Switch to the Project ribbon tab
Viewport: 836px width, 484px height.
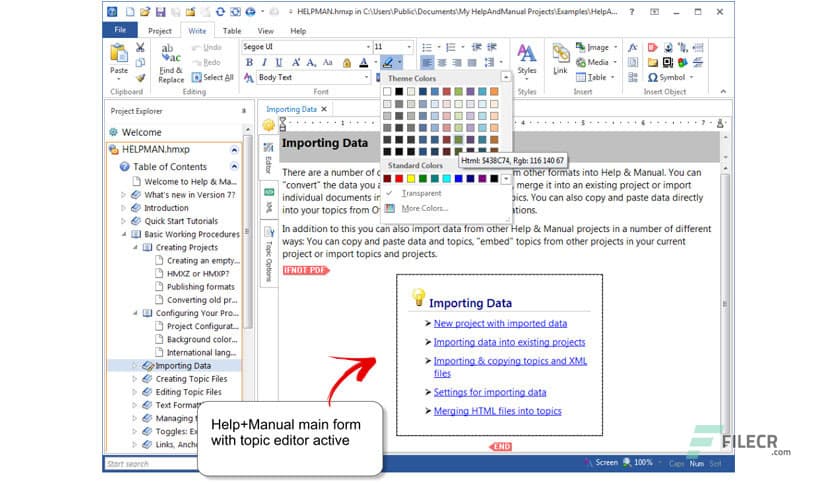point(159,31)
